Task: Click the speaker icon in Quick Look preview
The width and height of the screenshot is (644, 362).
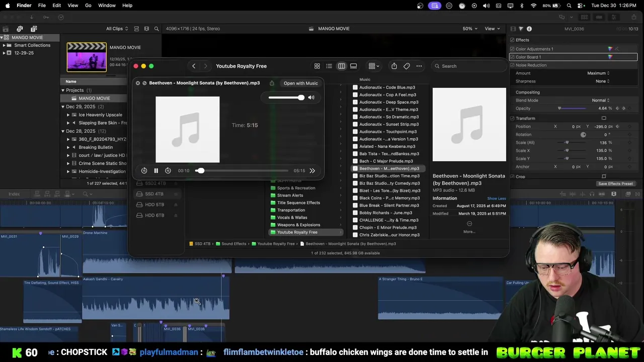Action: (x=311, y=98)
